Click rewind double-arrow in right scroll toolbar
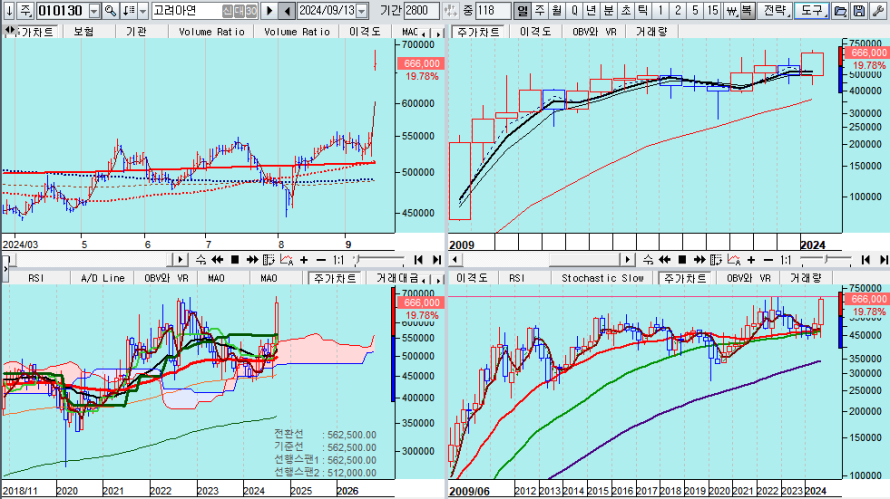 point(664,260)
